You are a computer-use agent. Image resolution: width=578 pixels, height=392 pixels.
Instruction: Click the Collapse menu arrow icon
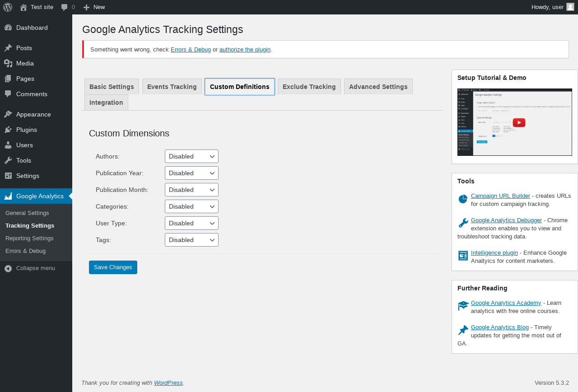click(x=8, y=268)
